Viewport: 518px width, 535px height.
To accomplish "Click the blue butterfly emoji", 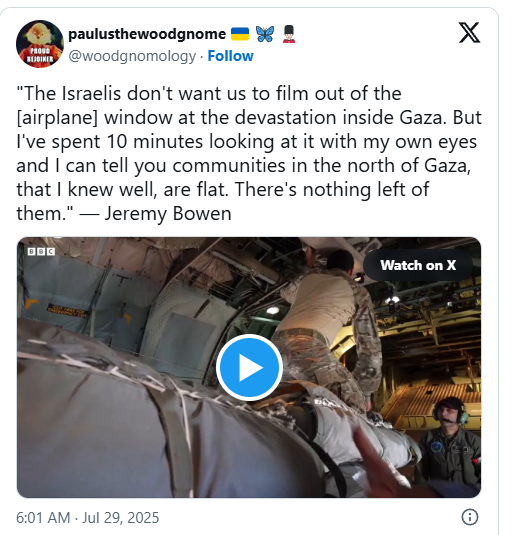I will 265,34.
